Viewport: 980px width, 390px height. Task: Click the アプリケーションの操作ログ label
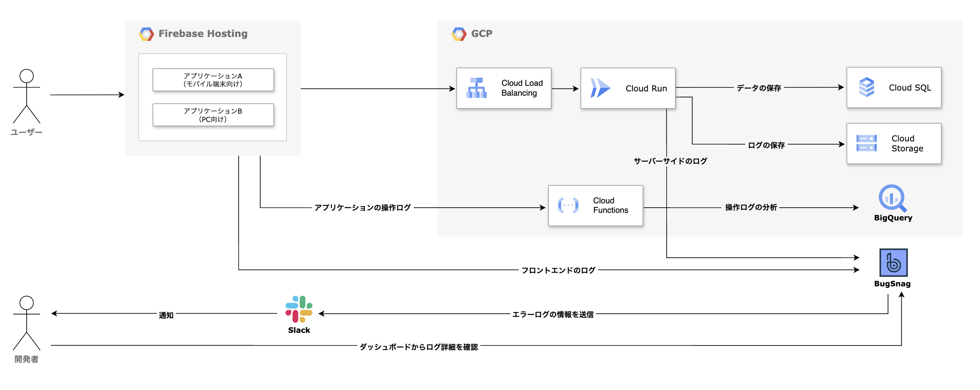[x=363, y=207]
